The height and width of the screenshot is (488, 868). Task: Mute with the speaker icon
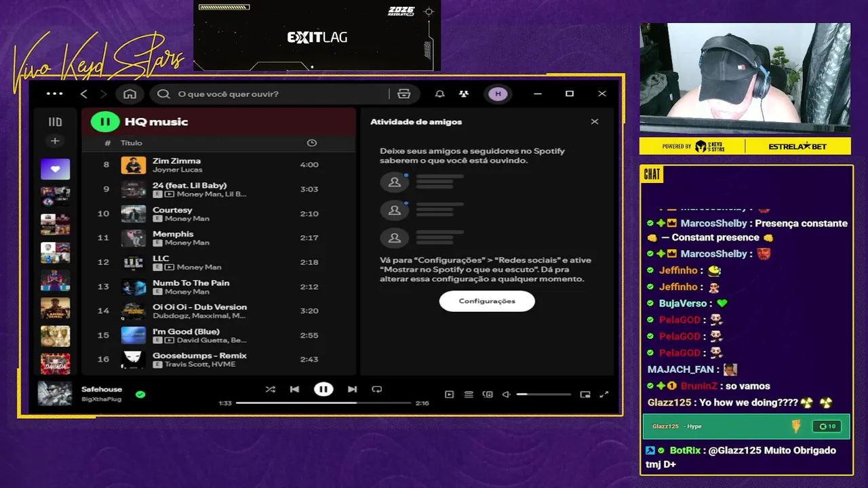[506, 394]
